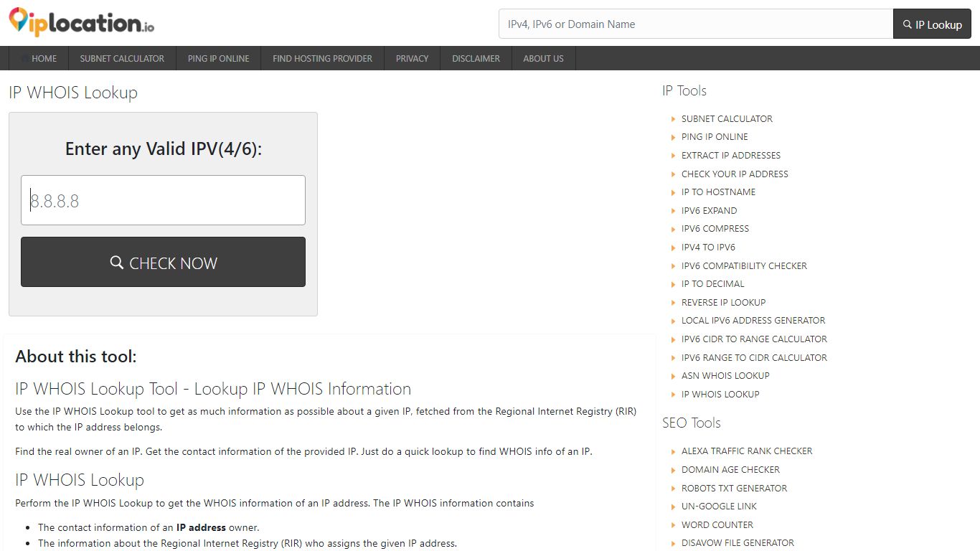The image size is (980, 551).
Task: Open PRIVACY in the navigation bar
Action: pyautogui.click(x=412, y=58)
